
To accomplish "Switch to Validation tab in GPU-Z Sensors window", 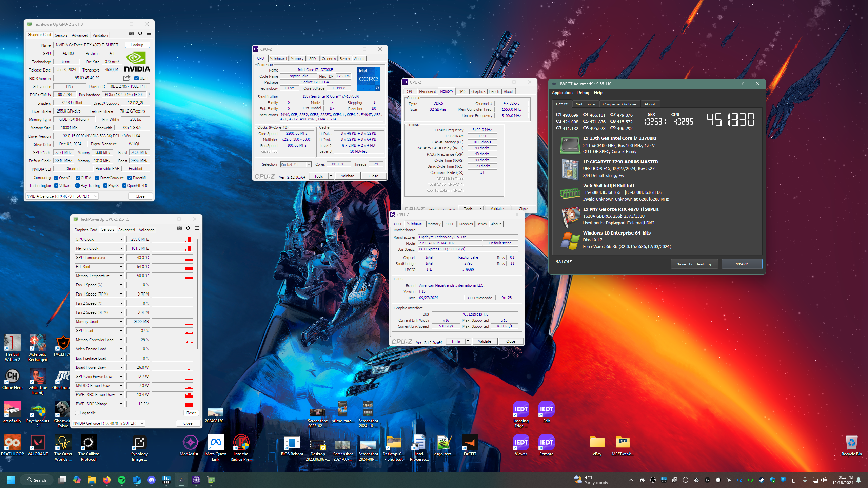I will coord(146,230).
